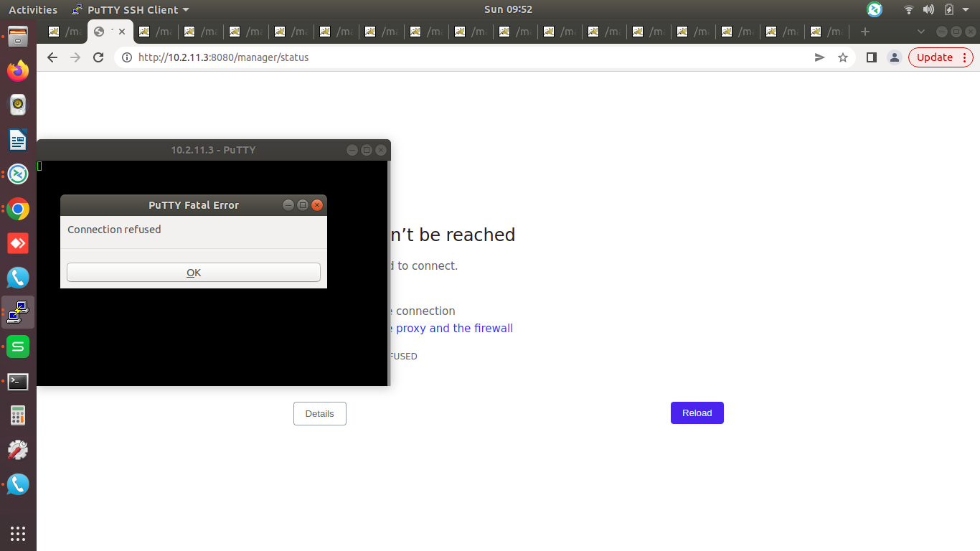Viewport: 980px width, 551px height.
Task: Expand the system menu arrow
Action: point(966,10)
